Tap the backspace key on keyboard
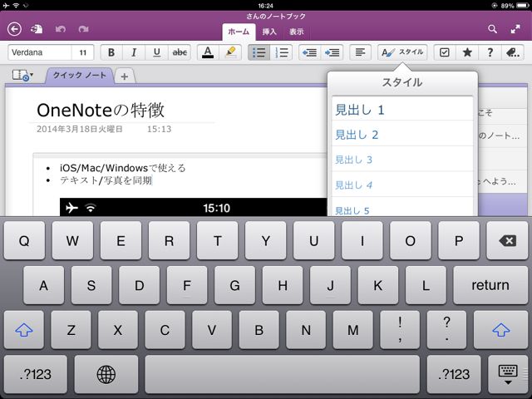Viewport: 532px width, 399px height. pyautogui.click(x=507, y=240)
